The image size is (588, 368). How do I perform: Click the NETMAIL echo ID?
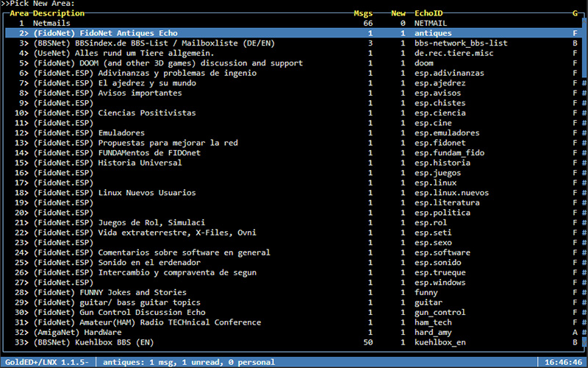[431, 24]
